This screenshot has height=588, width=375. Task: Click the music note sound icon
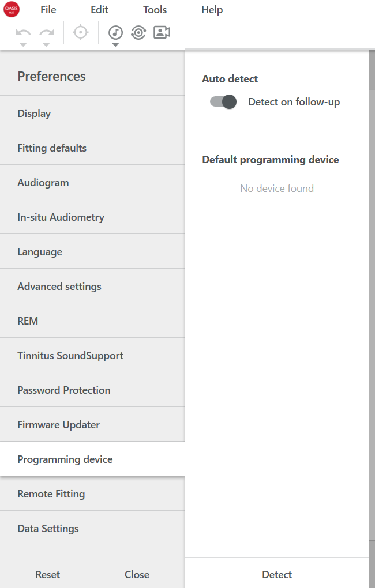click(115, 33)
